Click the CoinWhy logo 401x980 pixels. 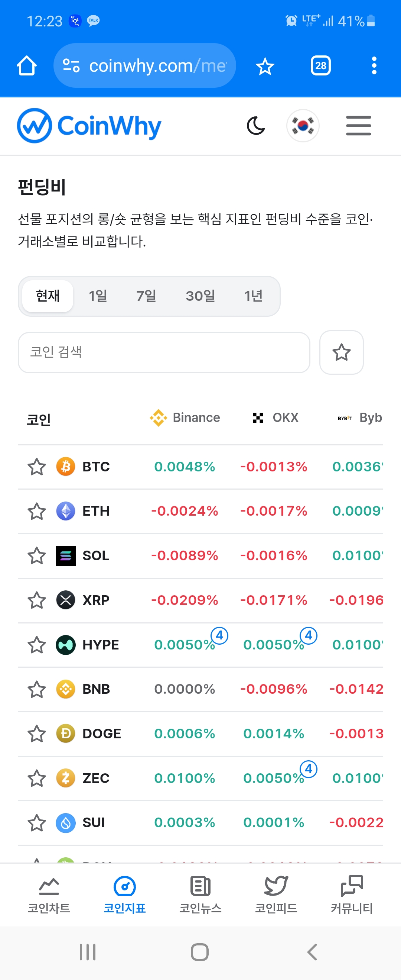point(89,126)
